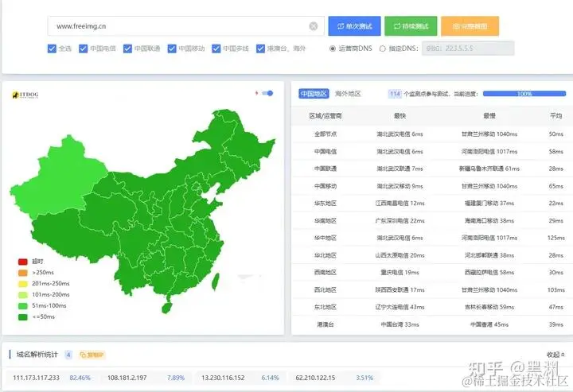Click the dark green <=50ms legend swatch

tap(22, 317)
